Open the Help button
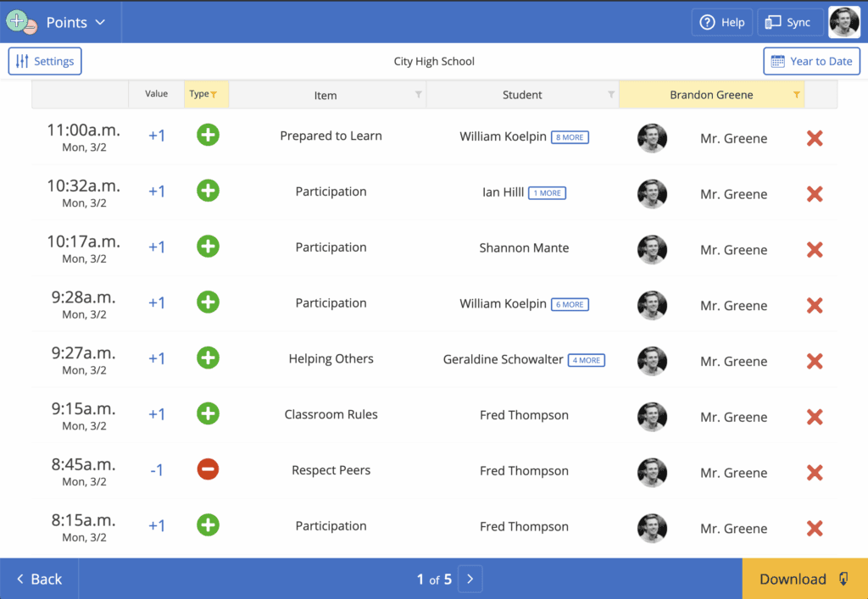Screen dimensions: 868x599 click(722, 22)
